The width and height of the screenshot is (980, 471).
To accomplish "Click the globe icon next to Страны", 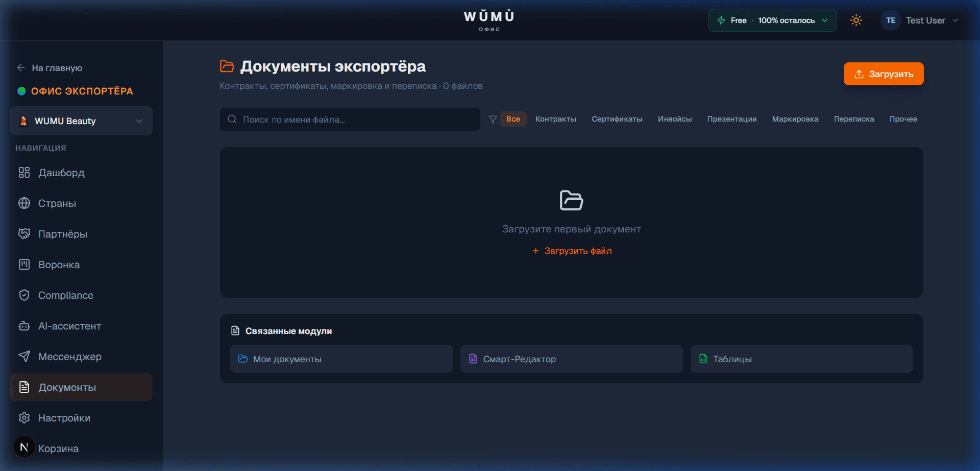I will click(x=24, y=203).
